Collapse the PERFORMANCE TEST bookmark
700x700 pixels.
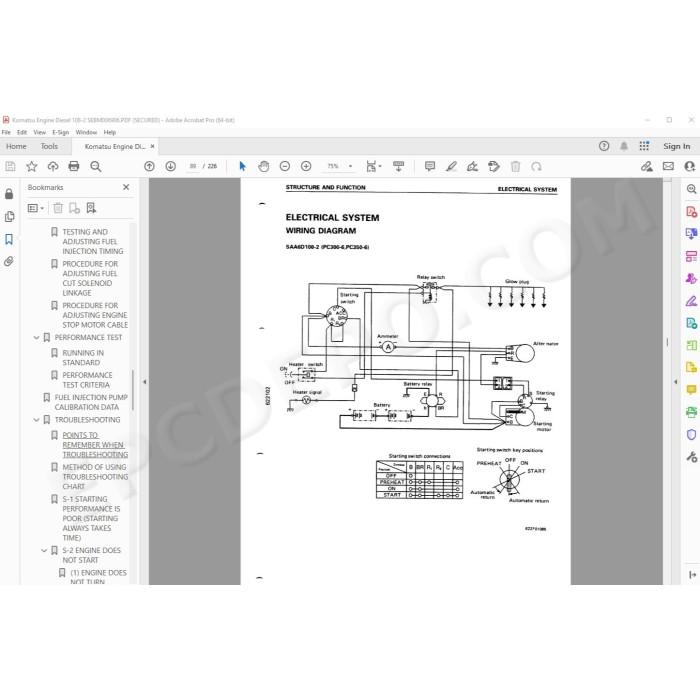[37, 338]
